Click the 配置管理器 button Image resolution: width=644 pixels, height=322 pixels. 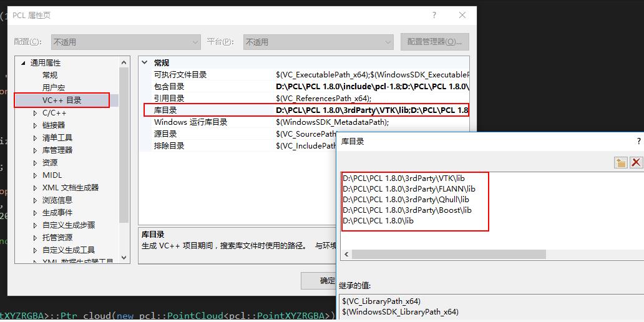[434, 42]
